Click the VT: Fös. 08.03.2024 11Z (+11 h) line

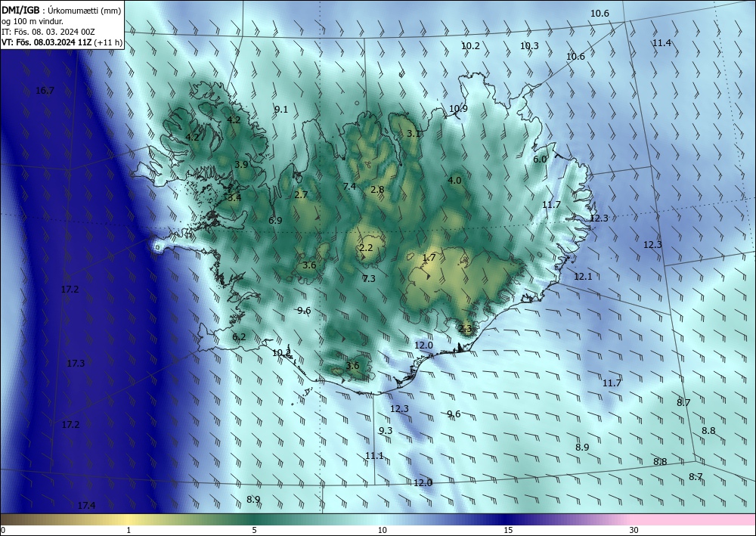pos(62,42)
